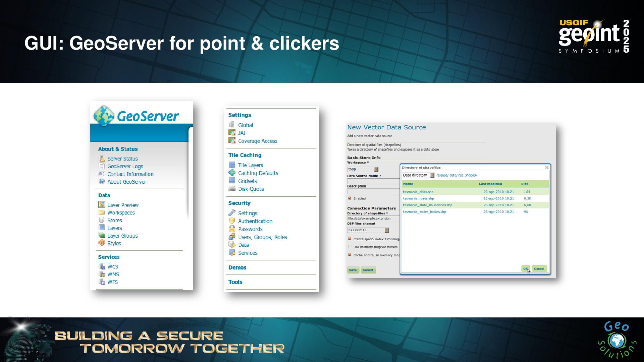Click the Caching Defaults globe icon

point(232,173)
